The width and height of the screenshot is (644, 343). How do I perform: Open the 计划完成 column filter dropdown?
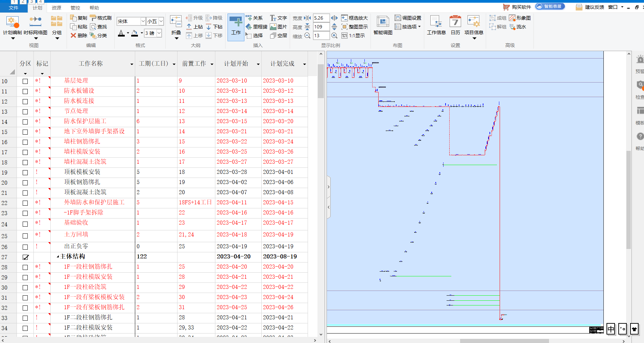pyautogui.click(x=304, y=64)
